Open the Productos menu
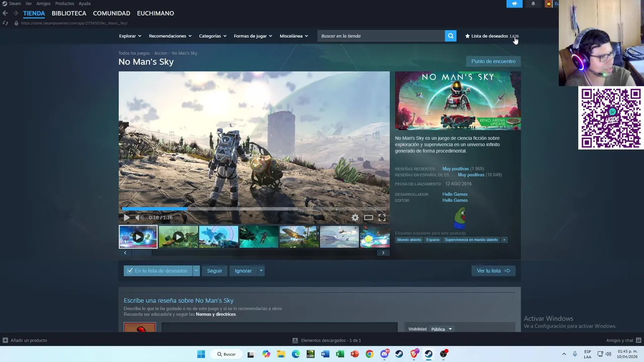Screen dimensions: 644x362 point(64,4)
